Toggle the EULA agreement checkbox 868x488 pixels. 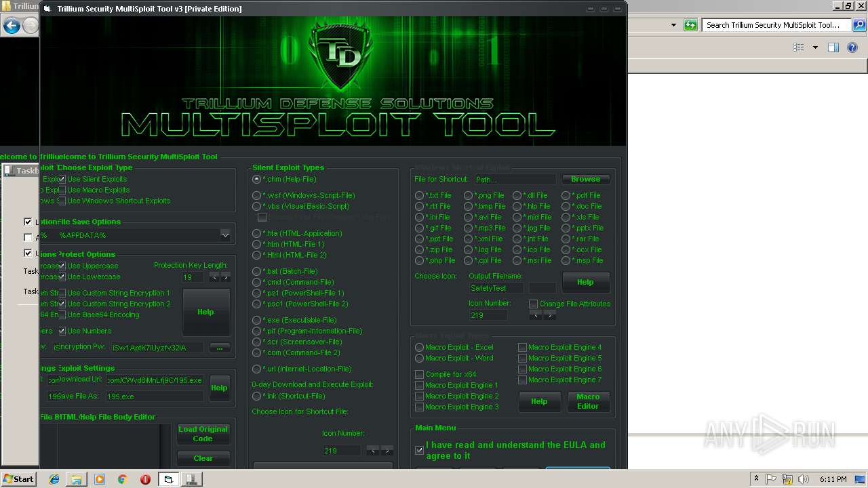[x=419, y=450]
